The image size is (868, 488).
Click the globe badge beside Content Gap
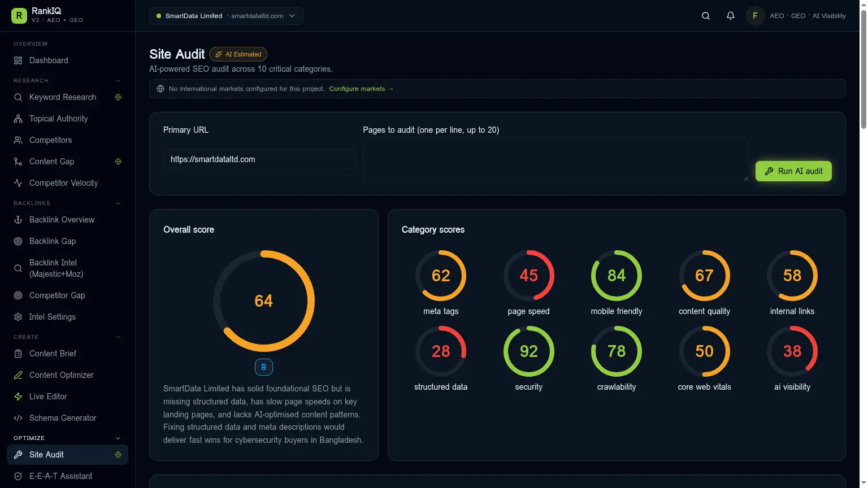coord(118,162)
